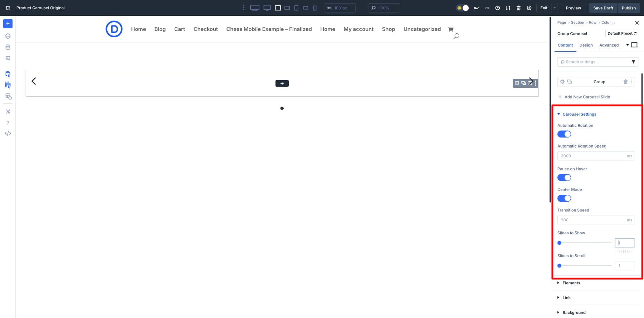Delete the Group slide with trash icon
644x318 pixels.
[625, 82]
